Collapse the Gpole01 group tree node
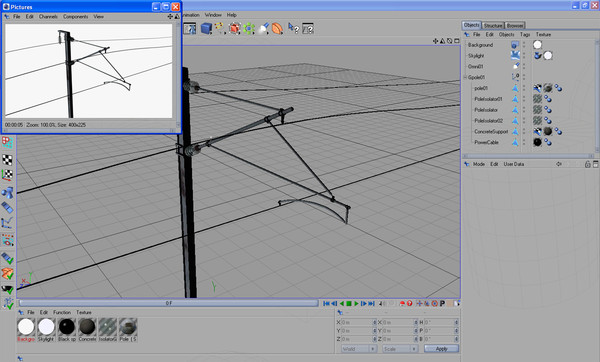The height and width of the screenshot is (362, 600). coord(466,77)
